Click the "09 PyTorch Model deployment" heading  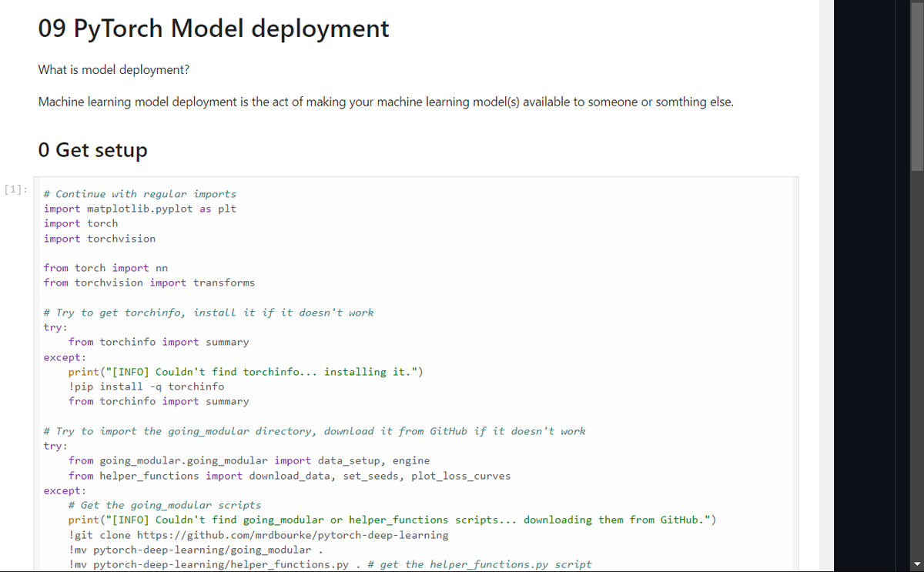click(213, 28)
